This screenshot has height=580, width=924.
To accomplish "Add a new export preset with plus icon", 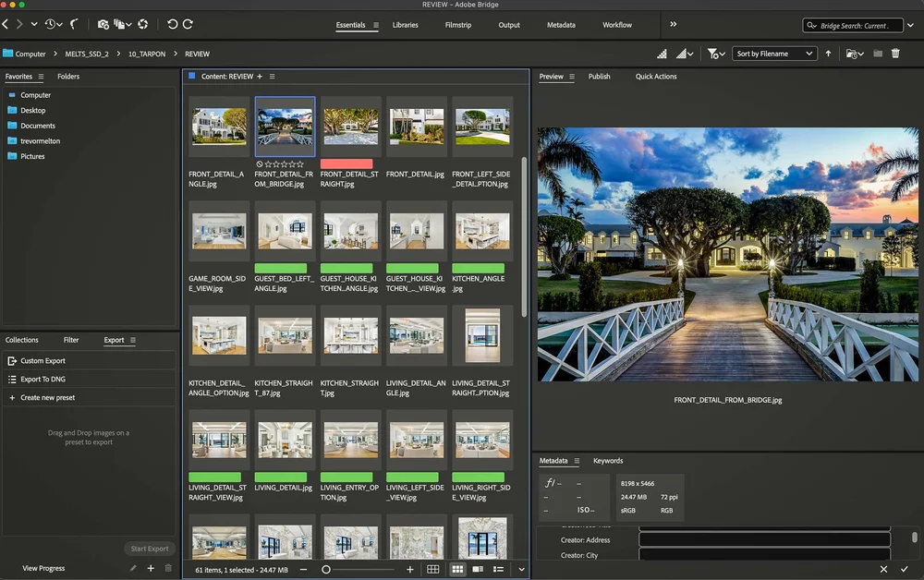I will point(151,568).
